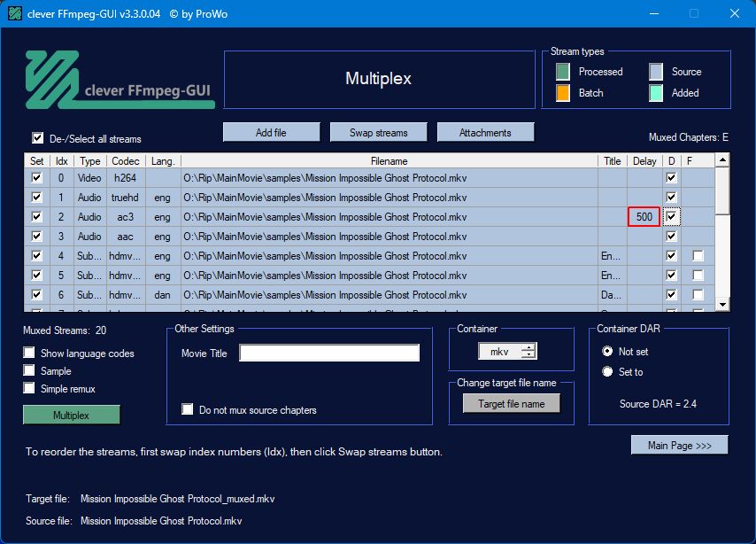
Task: Click the Source stream color swatch
Action: pos(656,72)
